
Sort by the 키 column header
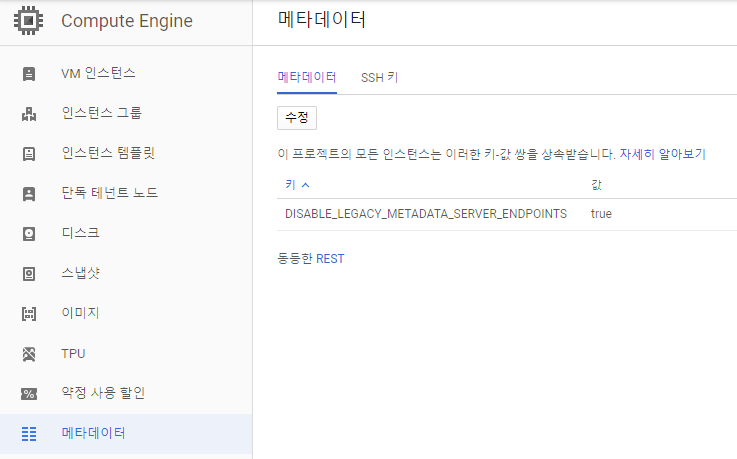(x=297, y=185)
